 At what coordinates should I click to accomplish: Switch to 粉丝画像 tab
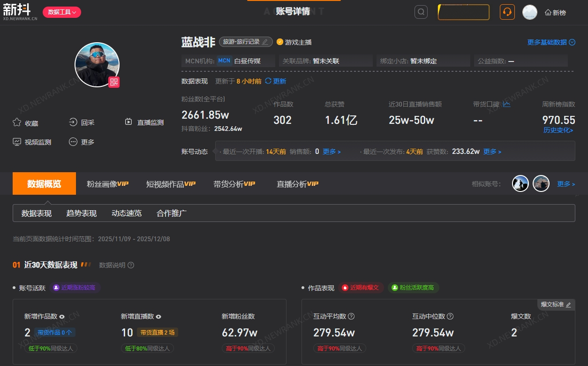point(107,184)
